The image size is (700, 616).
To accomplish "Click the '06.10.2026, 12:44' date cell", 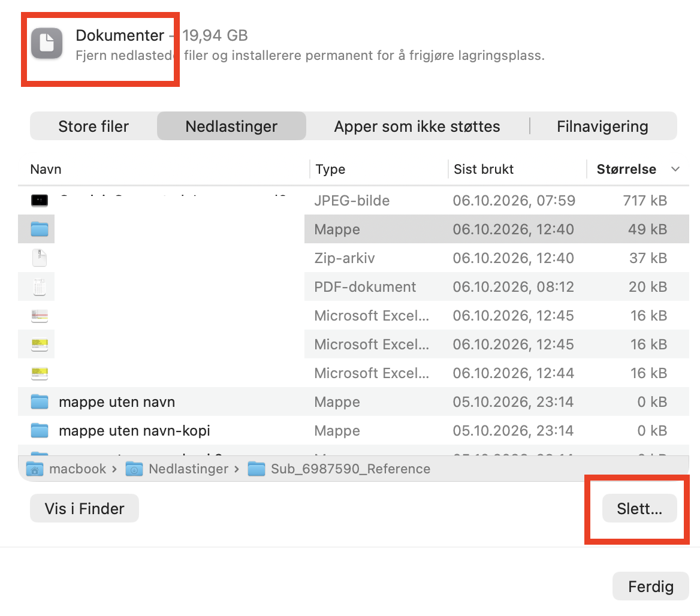I will coord(514,373).
